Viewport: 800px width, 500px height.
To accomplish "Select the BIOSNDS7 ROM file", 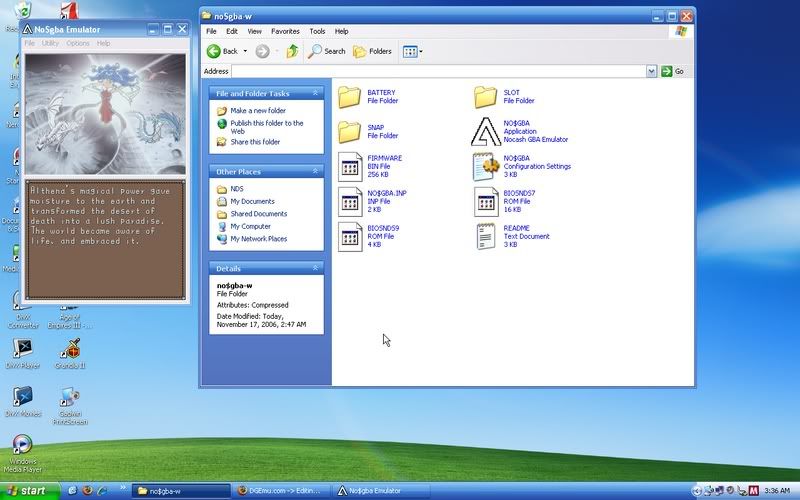I will (x=486, y=201).
